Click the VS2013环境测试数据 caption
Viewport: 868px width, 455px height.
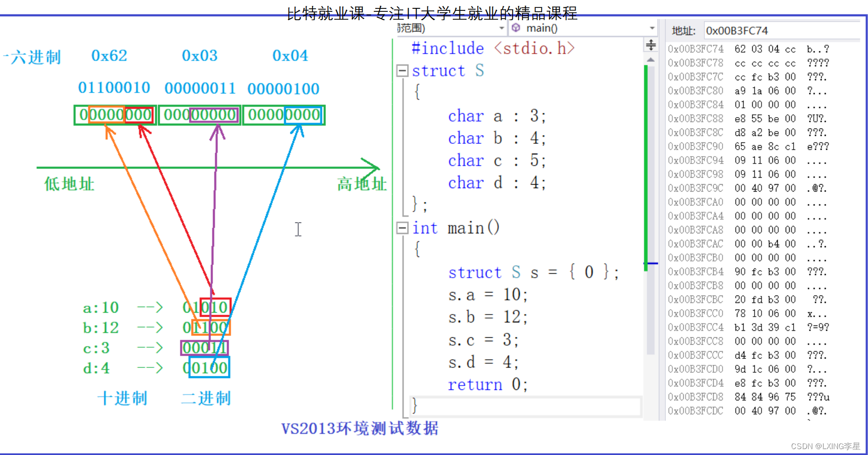pos(360,428)
